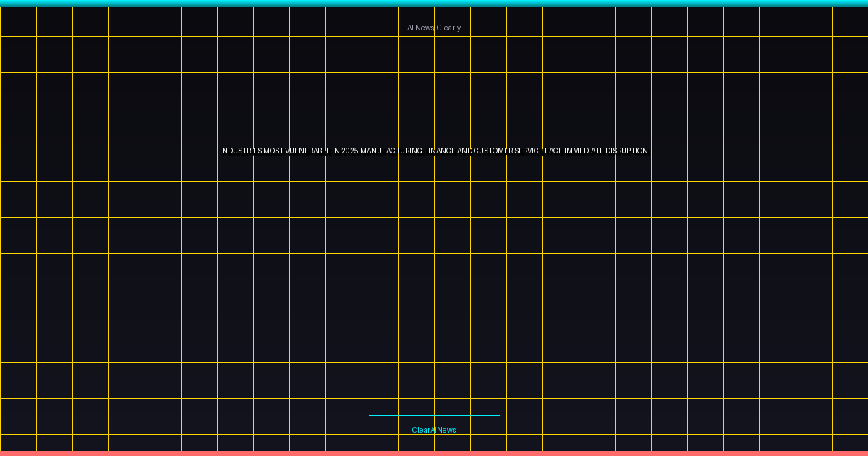Open the ClearAINews link at the bottom

point(433,430)
